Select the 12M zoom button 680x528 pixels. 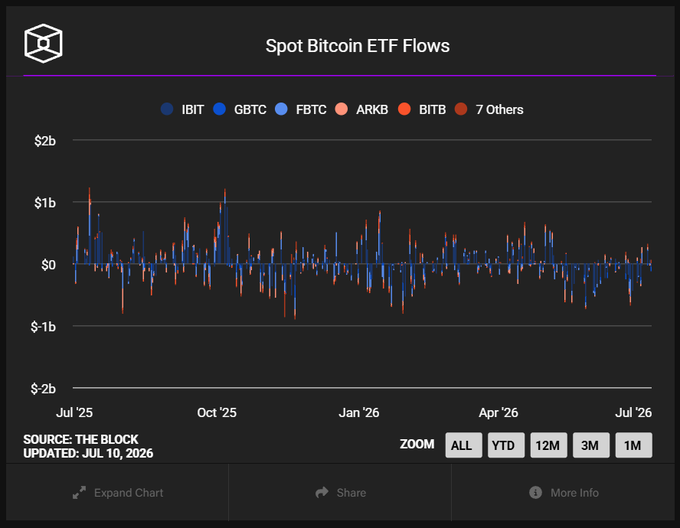click(549, 445)
